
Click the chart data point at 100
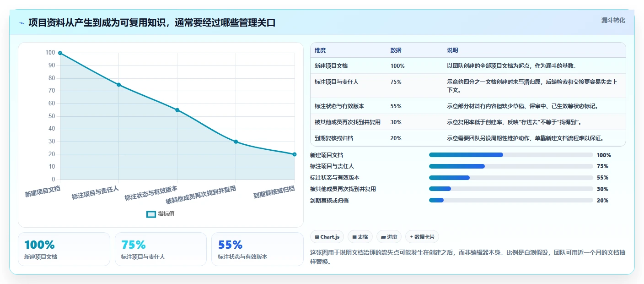click(x=60, y=53)
